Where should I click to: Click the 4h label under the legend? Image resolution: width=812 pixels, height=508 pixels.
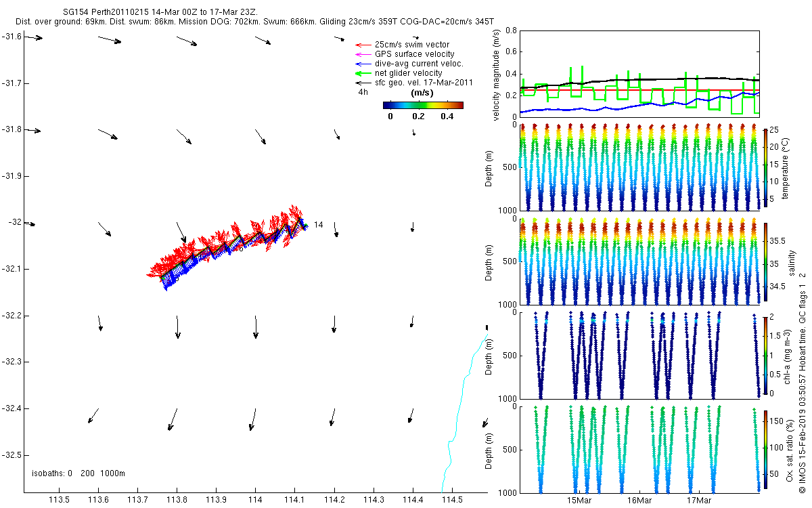363,92
